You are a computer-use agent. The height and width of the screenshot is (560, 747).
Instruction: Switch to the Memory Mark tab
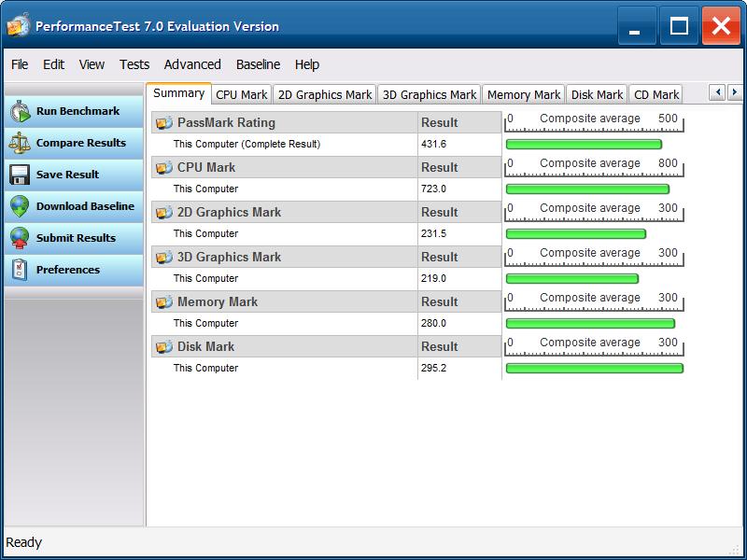524,95
